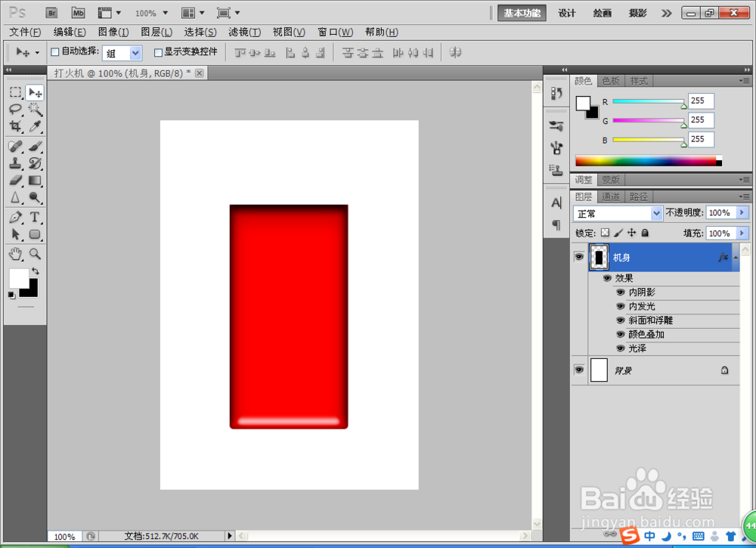
Task: Select the Crop tool
Action: (x=15, y=126)
